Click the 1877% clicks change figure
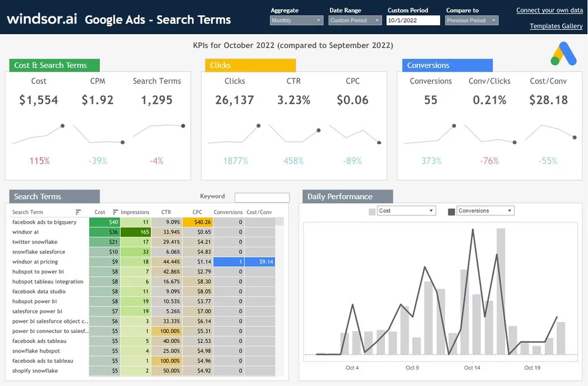This screenshot has width=588, height=386. 235,160
